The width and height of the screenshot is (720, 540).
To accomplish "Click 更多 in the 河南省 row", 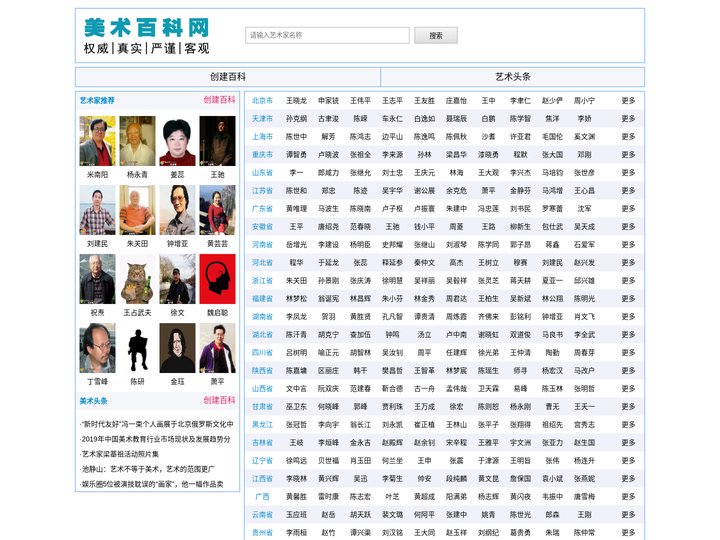I will point(628,245).
